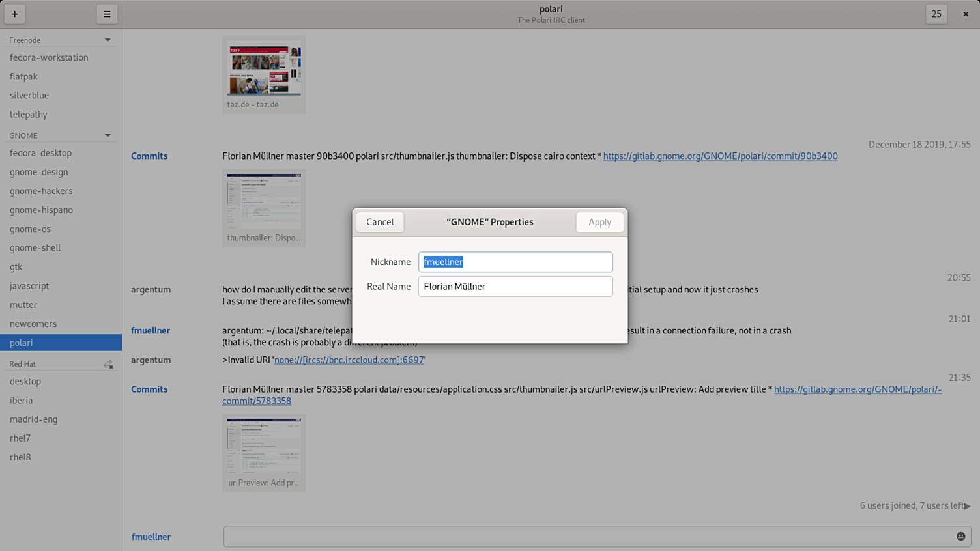This screenshot has height=551, width=980.
Task: Click the arrow beside the users joined summary
Action: (x=967, y=506)
